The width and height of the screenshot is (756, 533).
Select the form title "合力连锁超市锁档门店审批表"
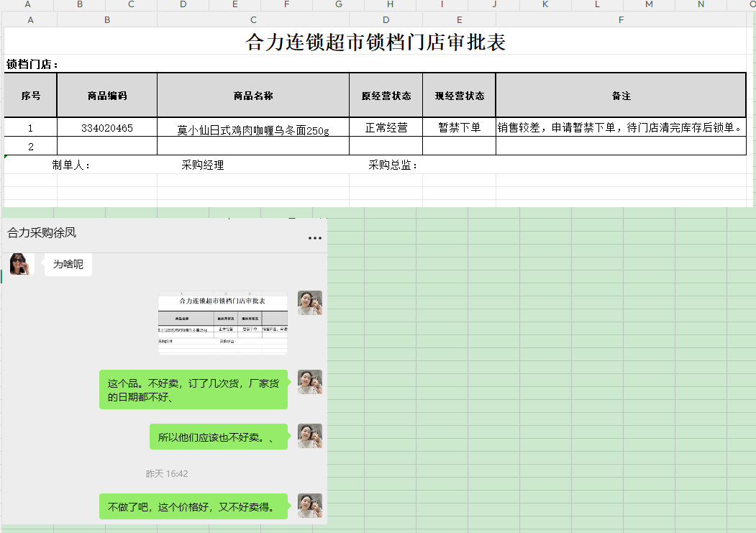(375, 42)
